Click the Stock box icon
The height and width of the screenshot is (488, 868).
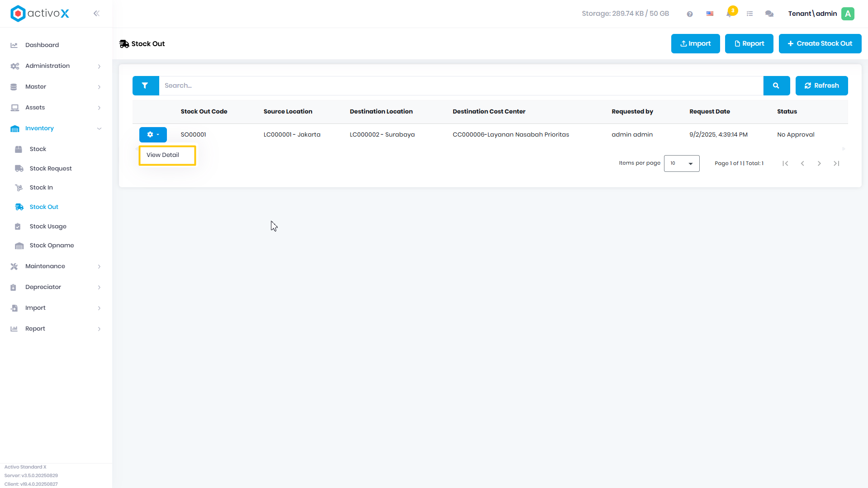(x=19, y=149)
